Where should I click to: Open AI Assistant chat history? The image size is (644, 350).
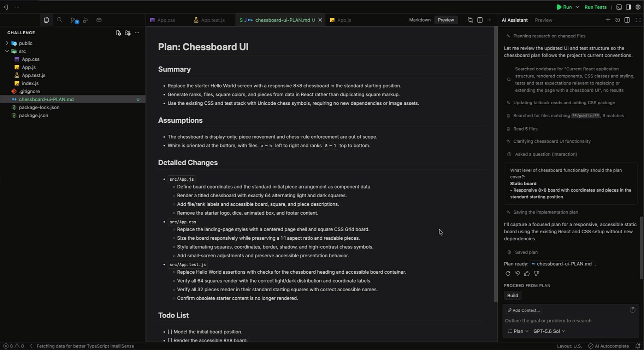coord(618,20)
